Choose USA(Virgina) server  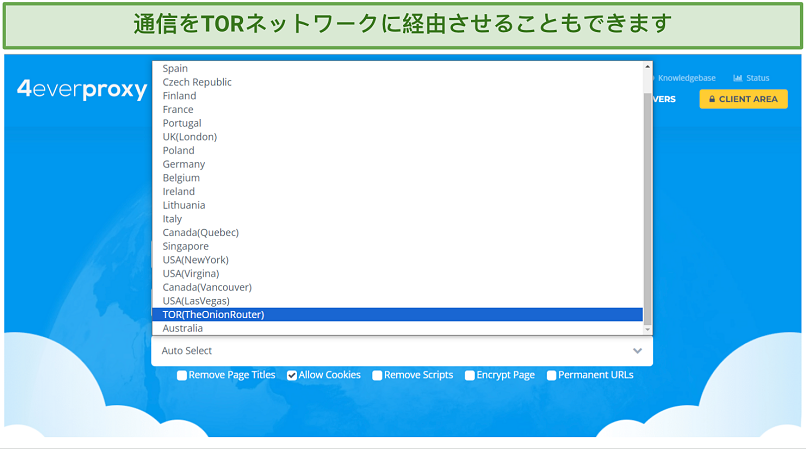[x=397, y=274]
